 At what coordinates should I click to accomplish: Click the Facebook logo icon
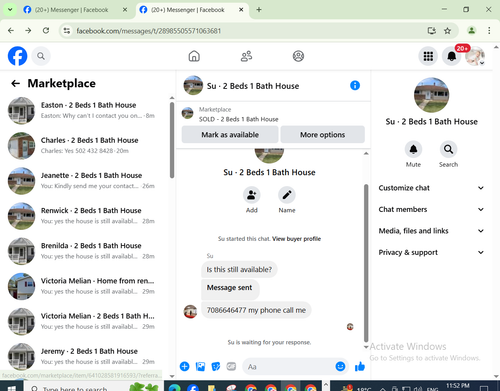coord(17,56)
